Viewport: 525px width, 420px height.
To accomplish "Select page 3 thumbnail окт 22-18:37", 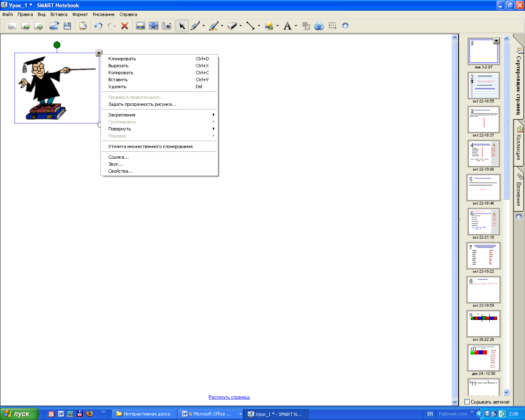I will 484,119.
